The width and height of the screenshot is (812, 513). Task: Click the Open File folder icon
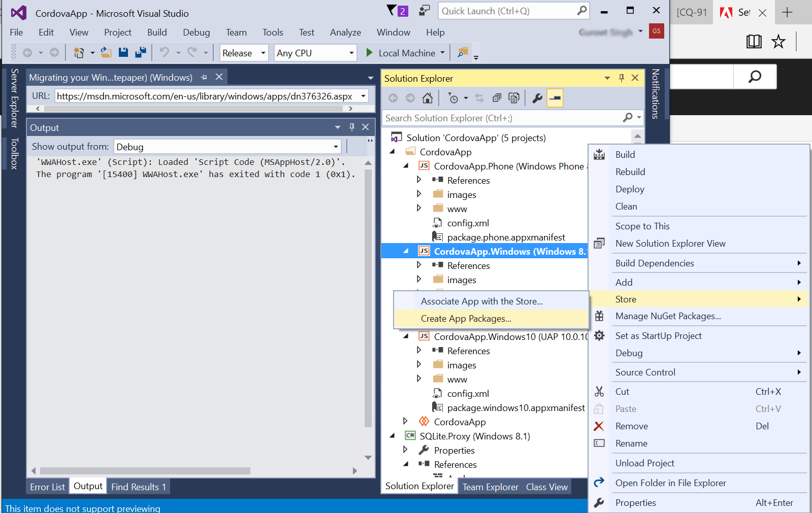[x=106, y=52]
